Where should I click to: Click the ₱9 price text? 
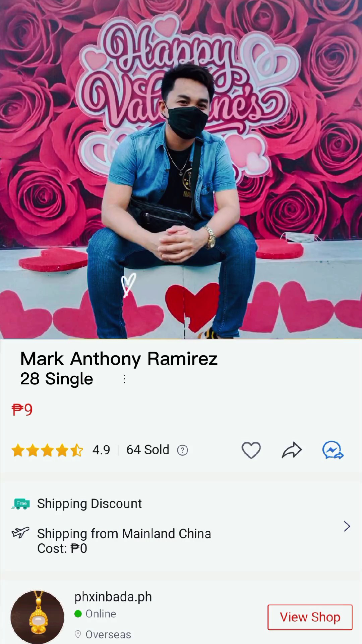coord(22,410)
